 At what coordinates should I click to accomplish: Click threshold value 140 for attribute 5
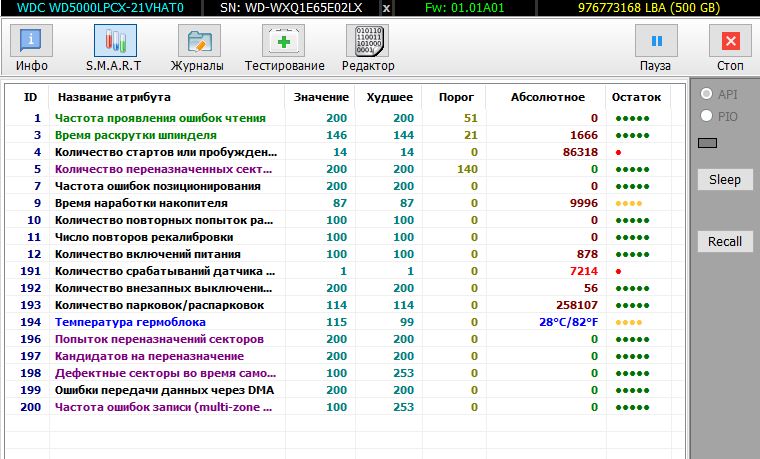[x=467, y=169]
